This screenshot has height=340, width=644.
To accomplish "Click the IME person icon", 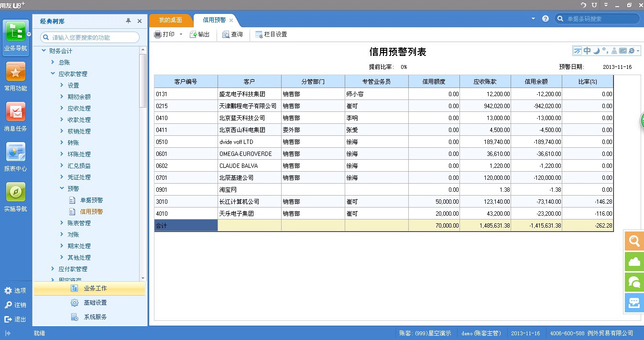I will (614, 51).
